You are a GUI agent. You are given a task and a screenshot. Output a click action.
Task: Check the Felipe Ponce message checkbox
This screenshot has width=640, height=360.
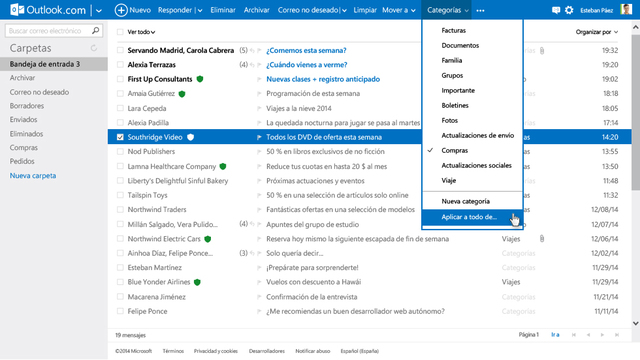pos(120,311)
